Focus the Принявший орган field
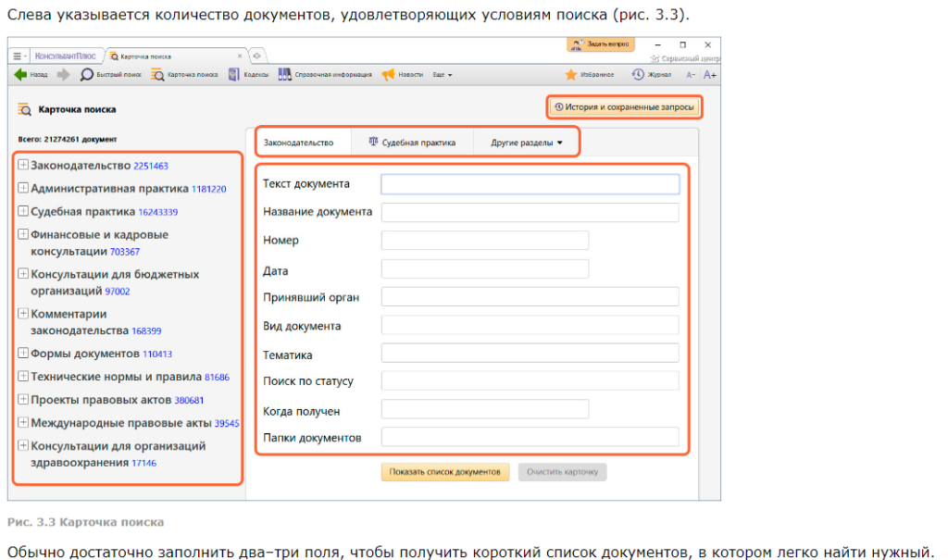This screenshot has width=948, height=560. pos(530,297)
